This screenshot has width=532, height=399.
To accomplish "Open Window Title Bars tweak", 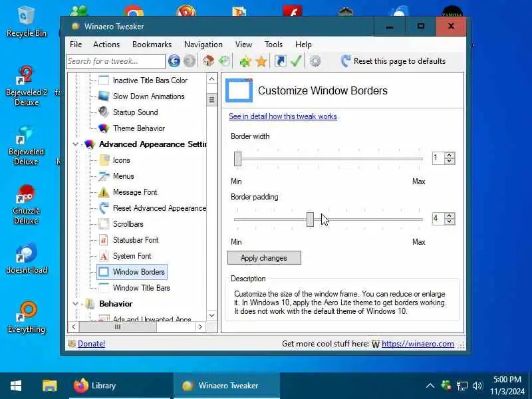I will click(x=141, y=288).
